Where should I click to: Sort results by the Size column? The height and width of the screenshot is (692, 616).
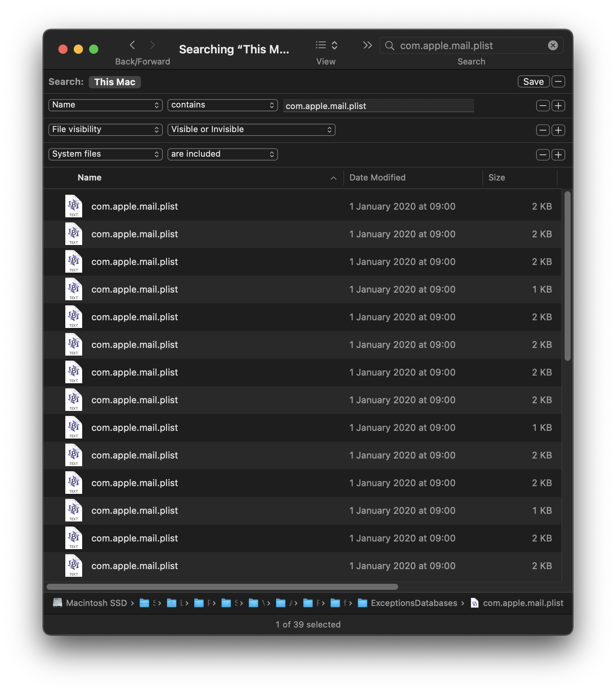[x=497, y=177]
